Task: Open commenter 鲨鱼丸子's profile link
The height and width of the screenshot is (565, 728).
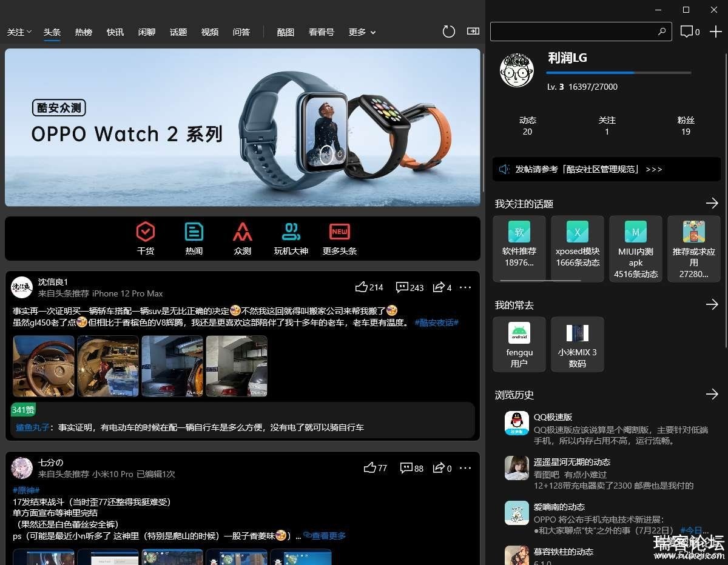Action: tap(32, 427)
